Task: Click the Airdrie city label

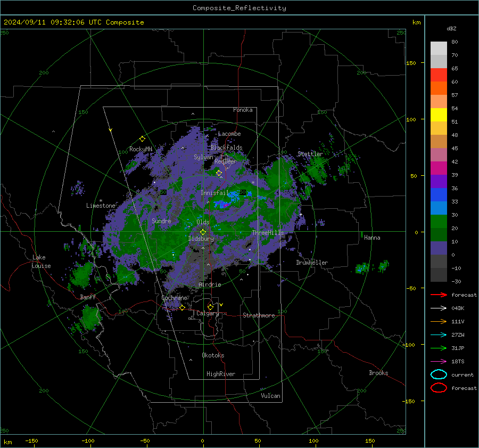Action: (210, 284)
